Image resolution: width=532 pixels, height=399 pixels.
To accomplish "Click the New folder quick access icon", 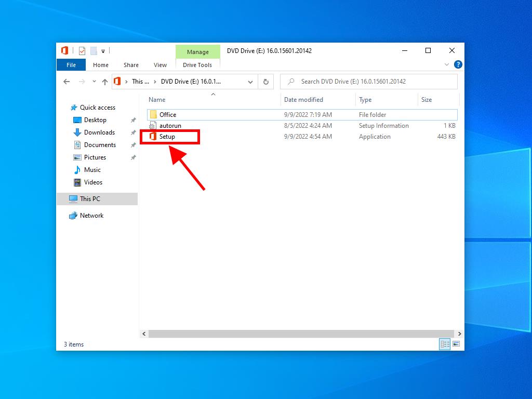I will 94,51.
